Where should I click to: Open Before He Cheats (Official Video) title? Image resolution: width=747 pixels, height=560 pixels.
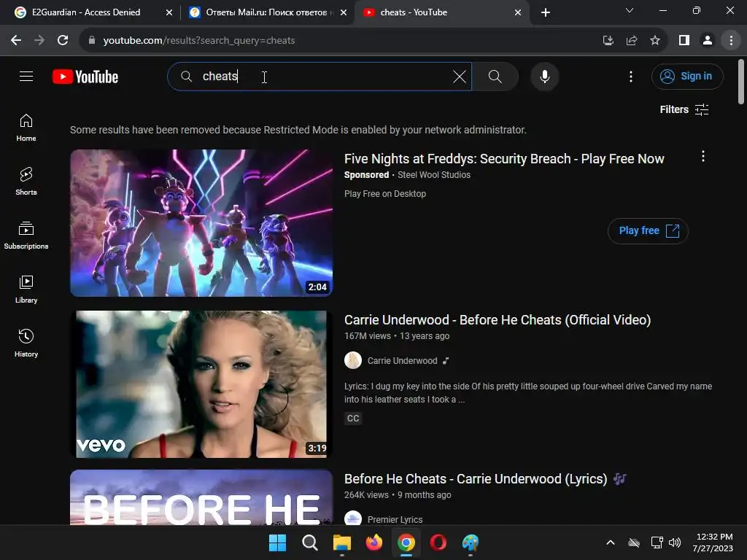coord(498,320)
